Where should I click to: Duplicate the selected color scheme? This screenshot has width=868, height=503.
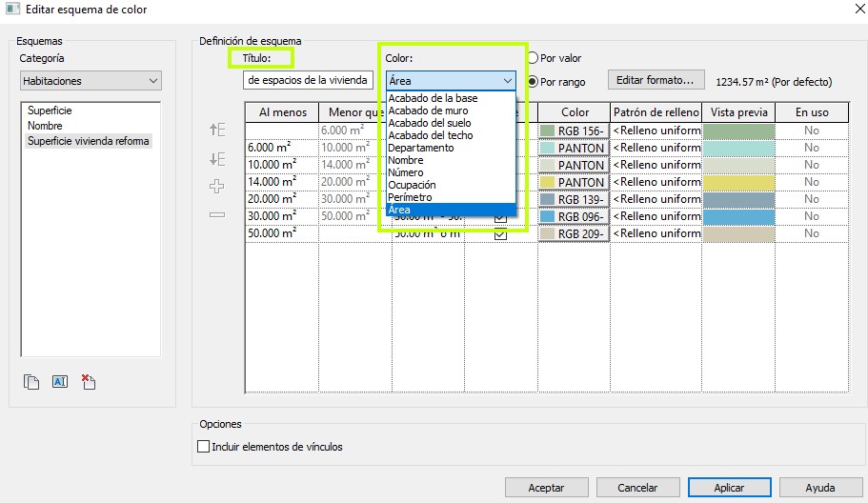coord(31,382)
